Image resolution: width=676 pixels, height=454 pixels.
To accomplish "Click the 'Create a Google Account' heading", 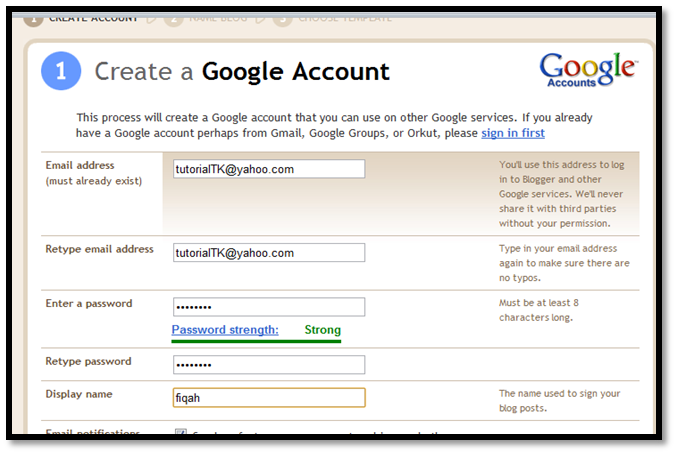I will 242,71.
